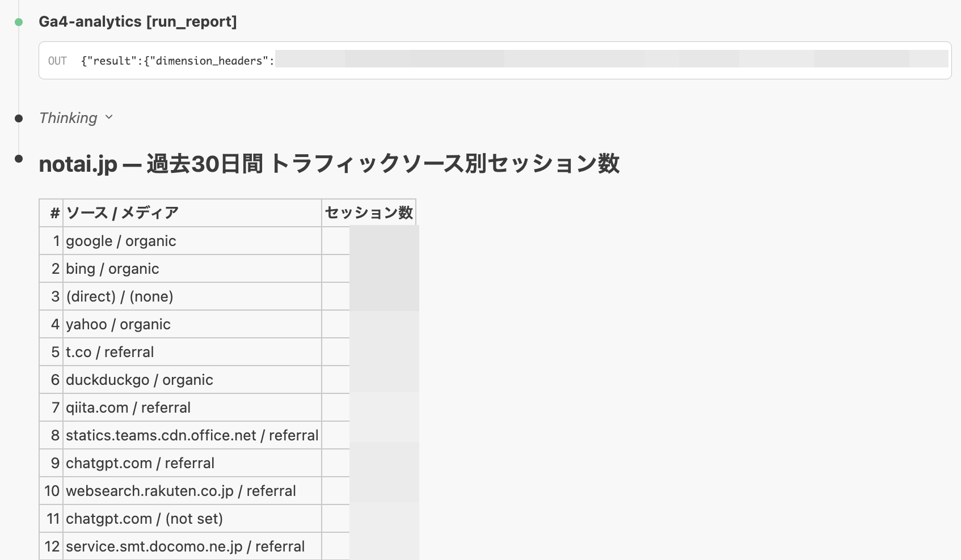This screenshot has width=961, height=560.
Task: Collapse the Thinking chevron arrow
Action: [x=109, y=118]
